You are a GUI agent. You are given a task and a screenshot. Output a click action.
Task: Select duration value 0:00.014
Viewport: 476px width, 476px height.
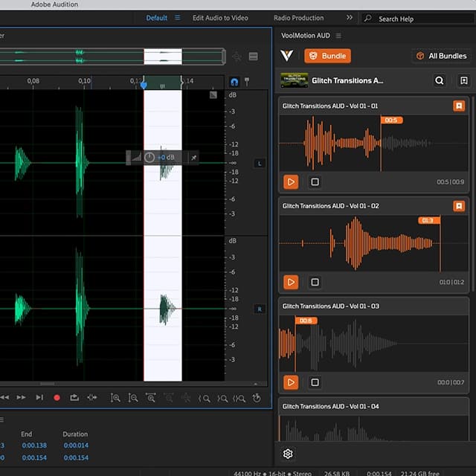[76, 446]
